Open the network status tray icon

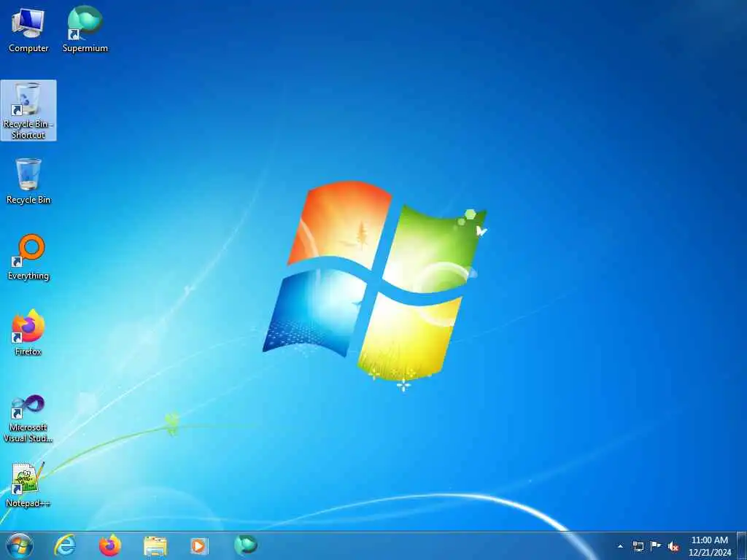coord(638,546)
